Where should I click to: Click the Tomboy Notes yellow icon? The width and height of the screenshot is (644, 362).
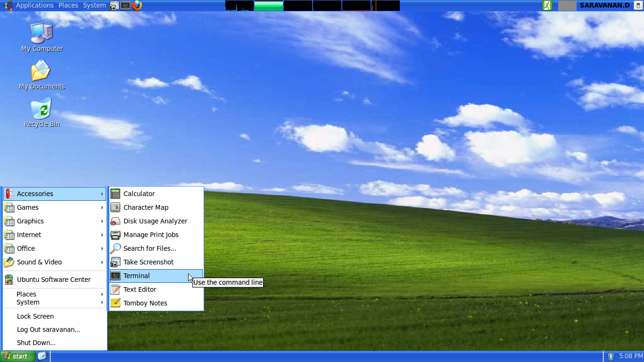coord(116,303)
